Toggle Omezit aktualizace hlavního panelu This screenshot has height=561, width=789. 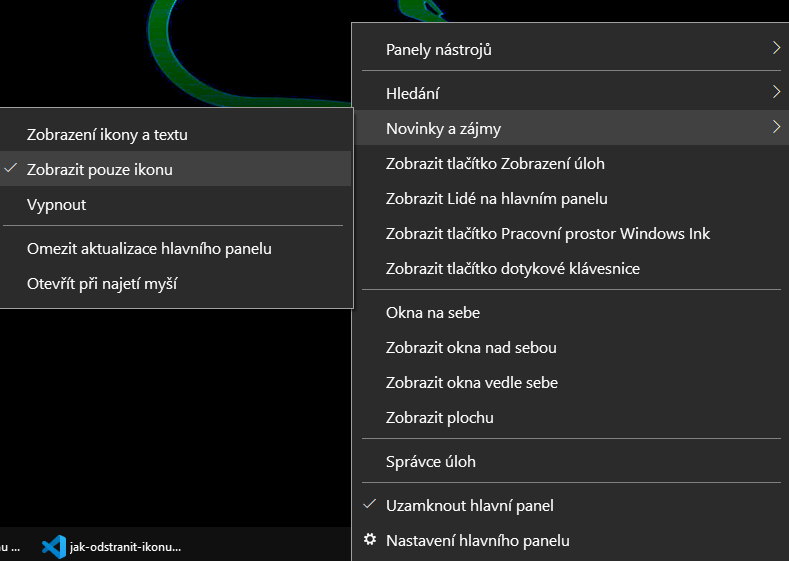(x=149, y=248)
